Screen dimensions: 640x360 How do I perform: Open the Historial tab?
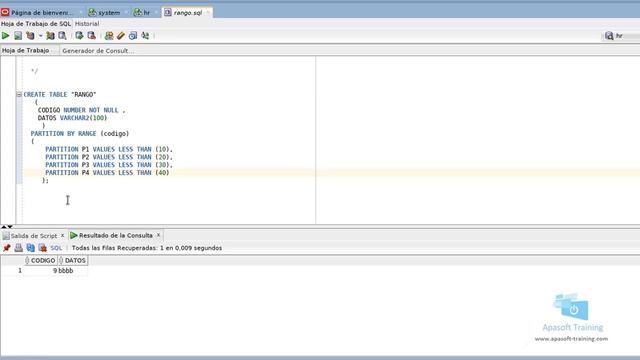pos(87,24)
